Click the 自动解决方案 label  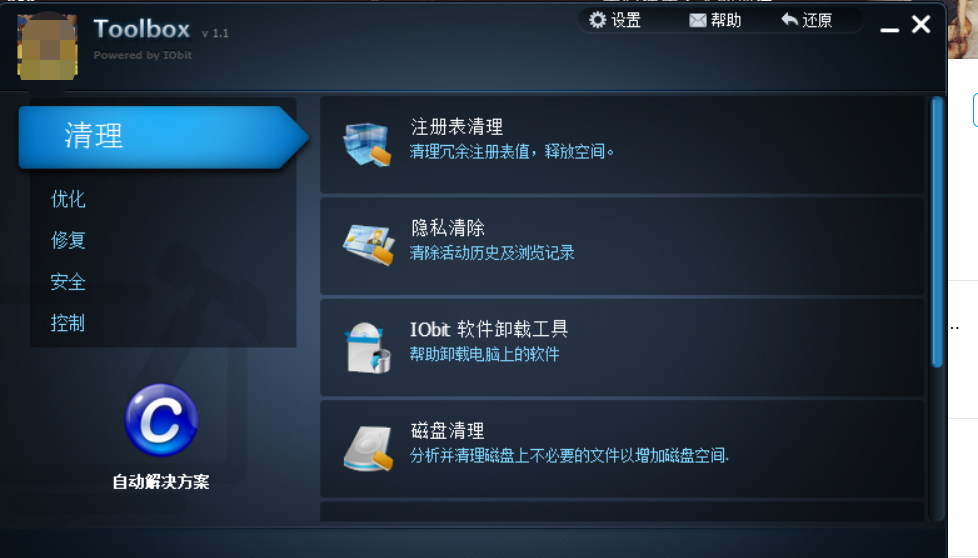(161, 481)
